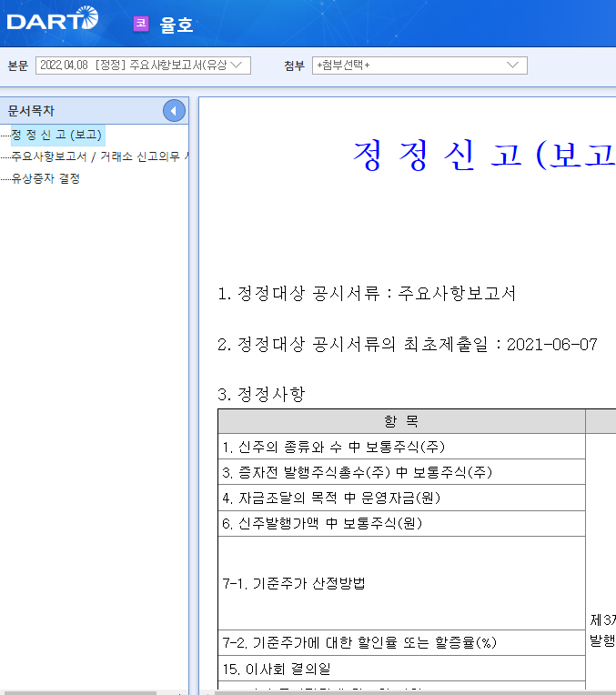Click the purple 코 KOSDAQ market badge
This screenshot has width=616, height=695.
[x=141, y=24]
